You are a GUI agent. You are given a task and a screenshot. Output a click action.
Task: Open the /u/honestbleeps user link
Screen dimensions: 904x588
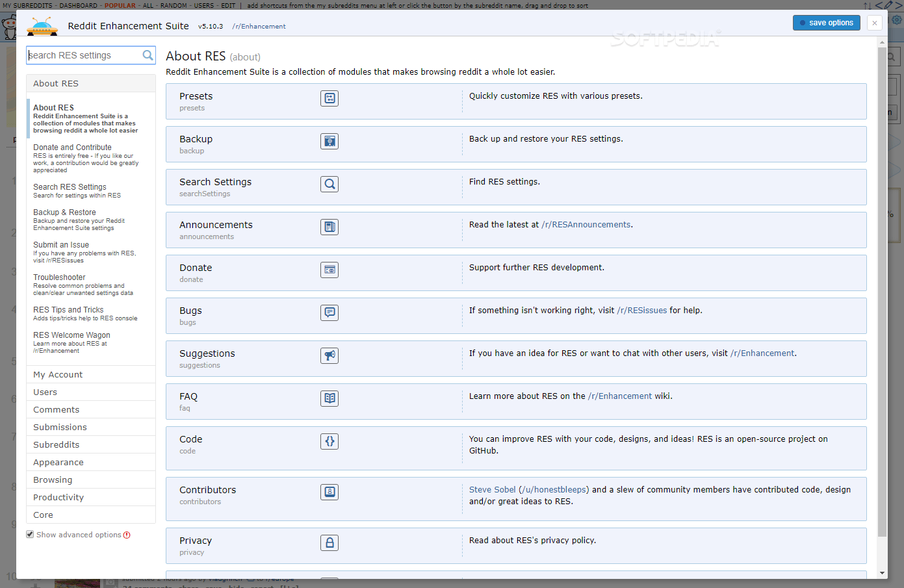click(554, 490)
